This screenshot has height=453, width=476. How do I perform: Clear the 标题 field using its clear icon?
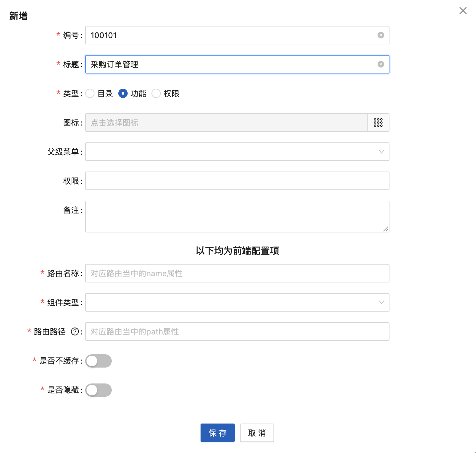[x=381, y=64]
